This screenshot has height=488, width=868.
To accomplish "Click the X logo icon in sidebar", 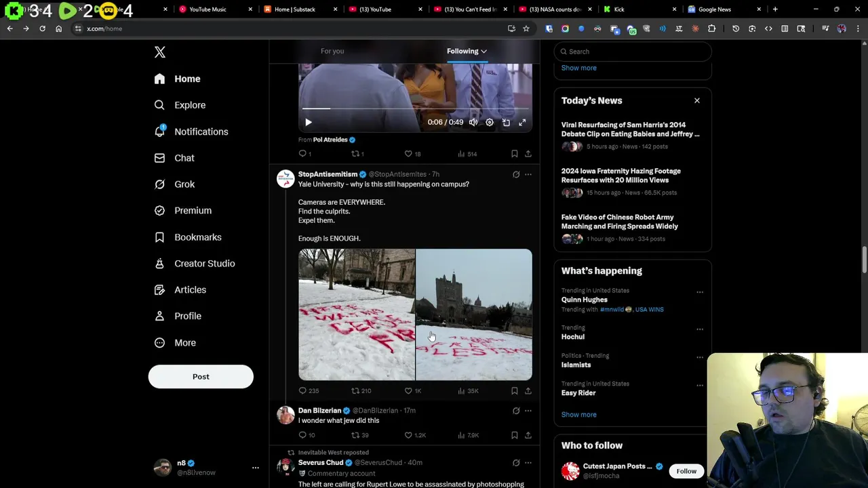I will point(159,52).
